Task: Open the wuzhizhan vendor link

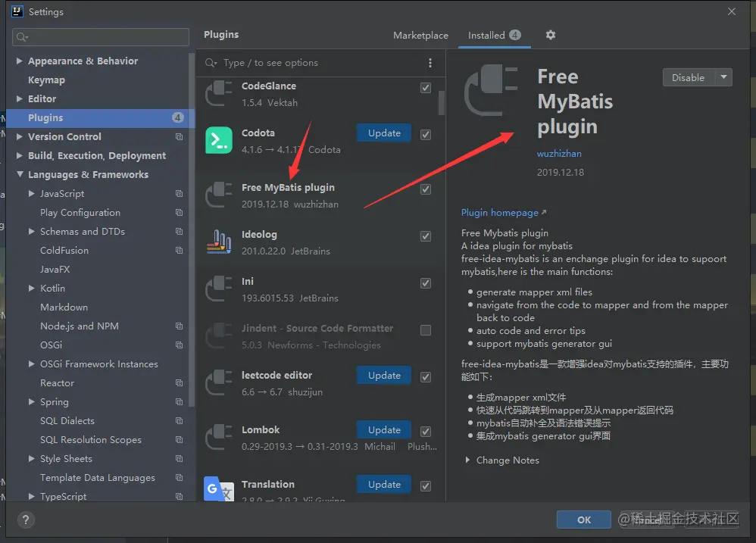Action: pyautogui.click(x=559, y=154)
